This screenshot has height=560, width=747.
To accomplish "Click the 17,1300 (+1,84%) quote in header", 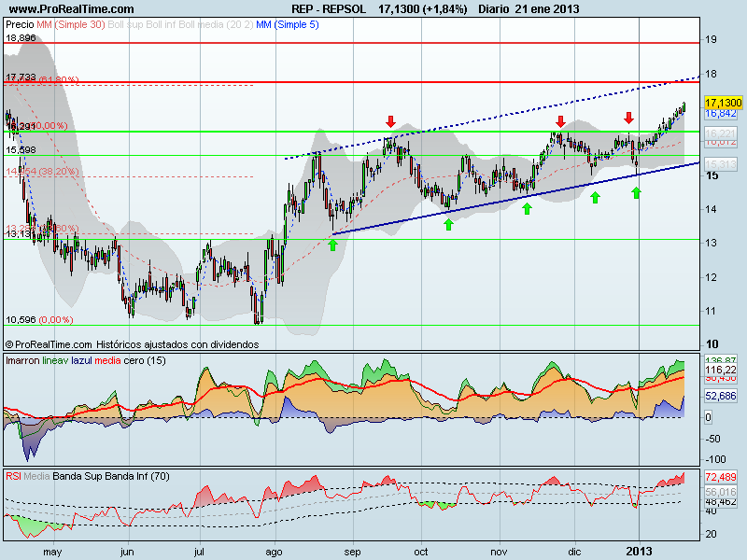I will 423,8.
